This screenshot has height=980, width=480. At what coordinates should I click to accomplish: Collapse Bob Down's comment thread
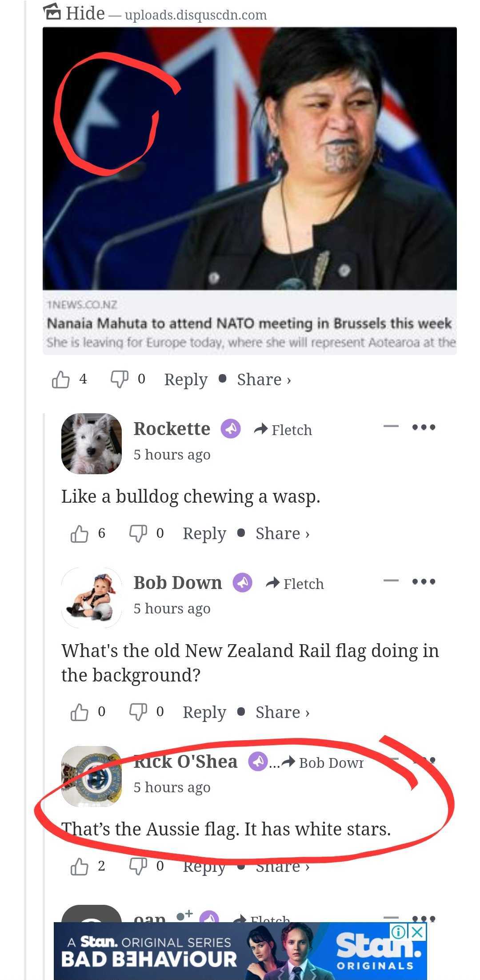coord(391,580)
